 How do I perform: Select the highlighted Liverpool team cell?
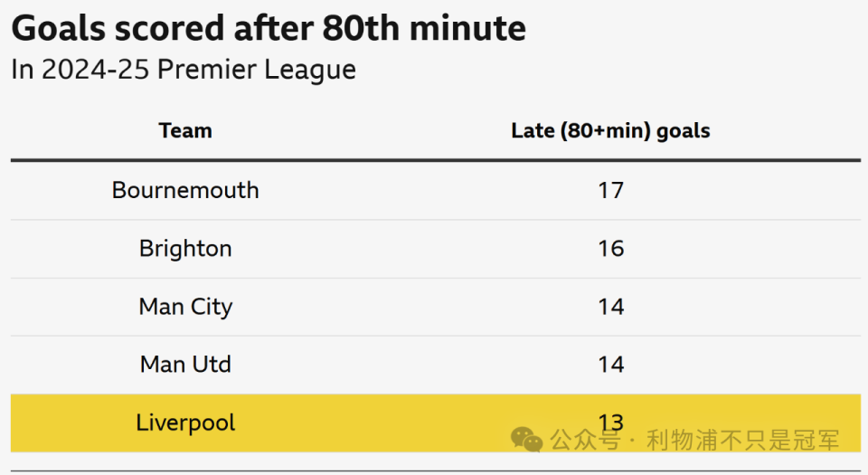coord(185,423)
